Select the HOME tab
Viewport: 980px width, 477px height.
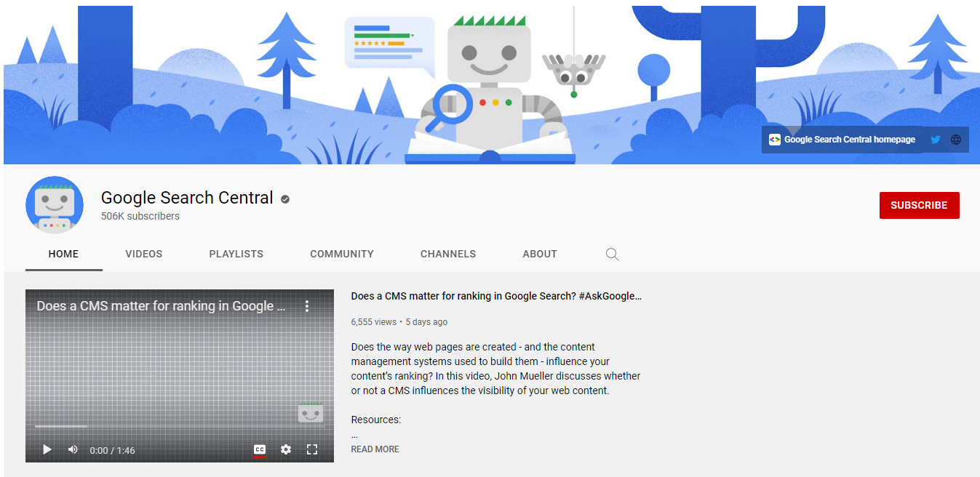pyautogui.click(x=64, y=254)
